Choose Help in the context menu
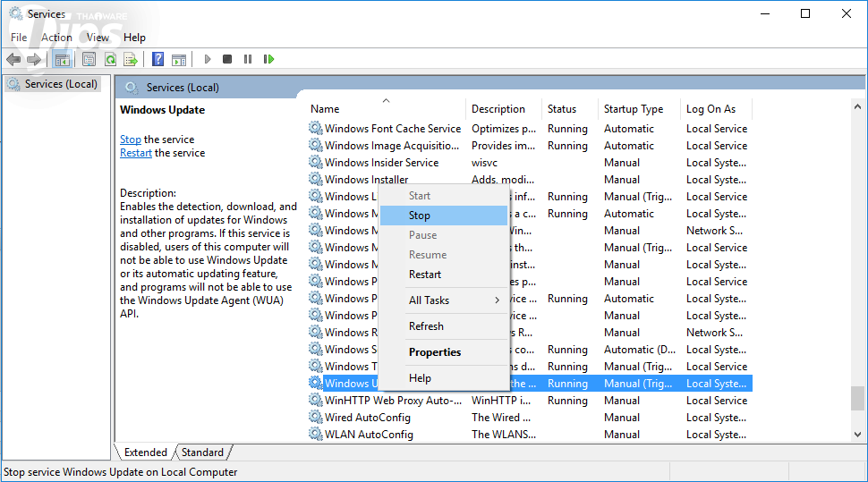 click(444, 378)
